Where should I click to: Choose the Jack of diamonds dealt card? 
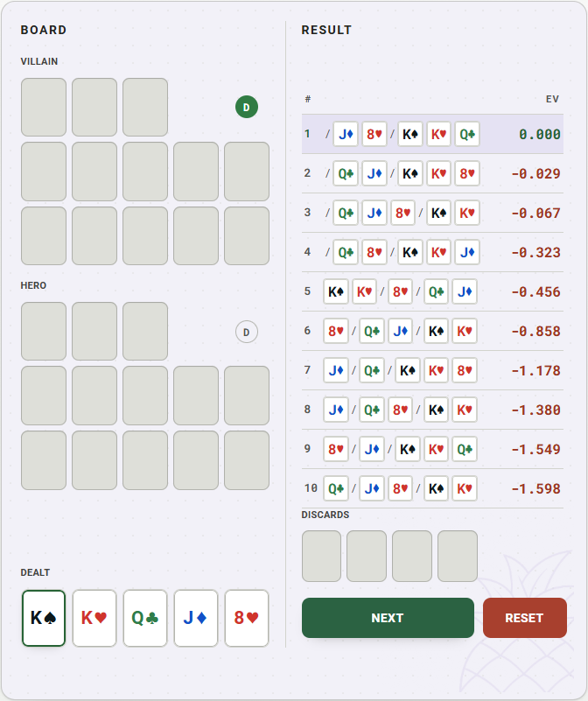click(196, 618)
